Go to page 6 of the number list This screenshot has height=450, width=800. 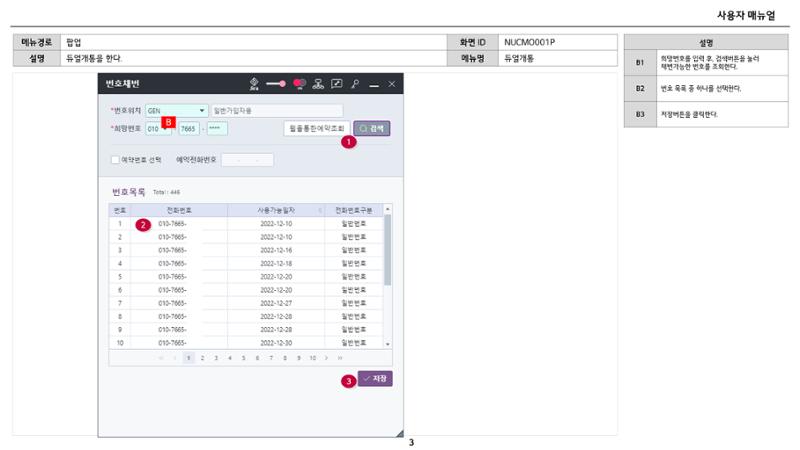[x=258, y=358]
